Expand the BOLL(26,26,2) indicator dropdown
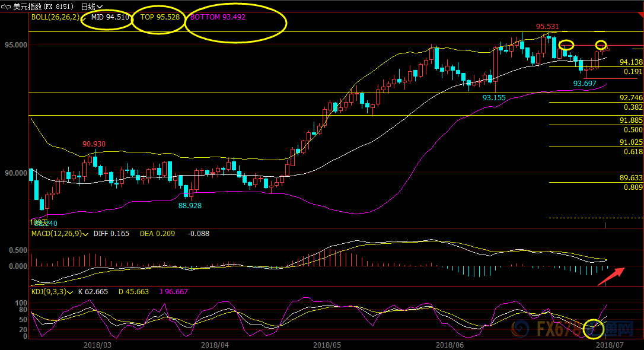 point(82,18)
